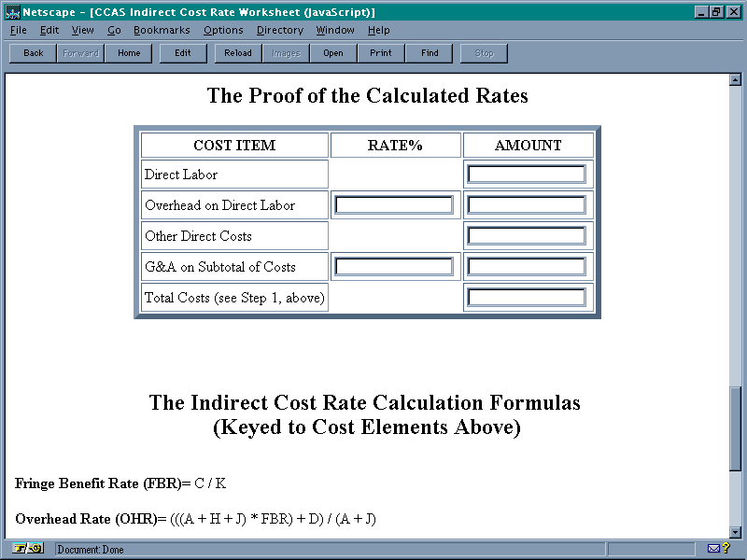Click the Back toolbar button
The width and height of the screenshot is (747, 560).
34,53
